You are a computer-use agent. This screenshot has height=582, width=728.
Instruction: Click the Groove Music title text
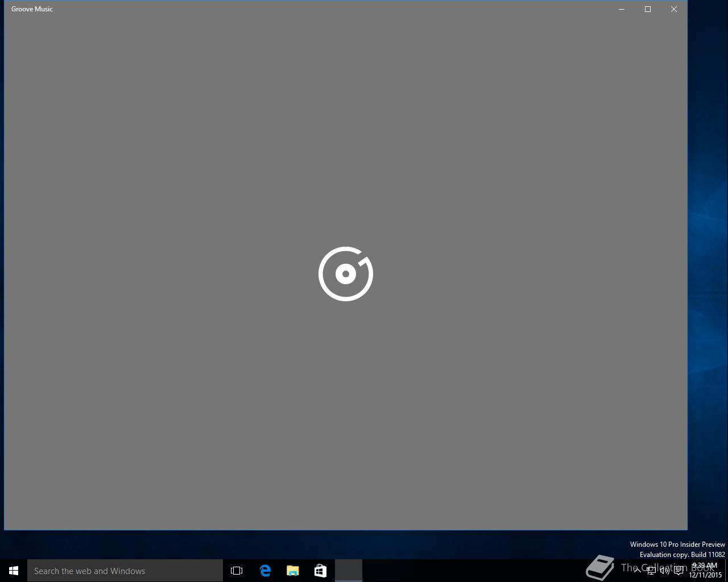click(x=32, y=9)
